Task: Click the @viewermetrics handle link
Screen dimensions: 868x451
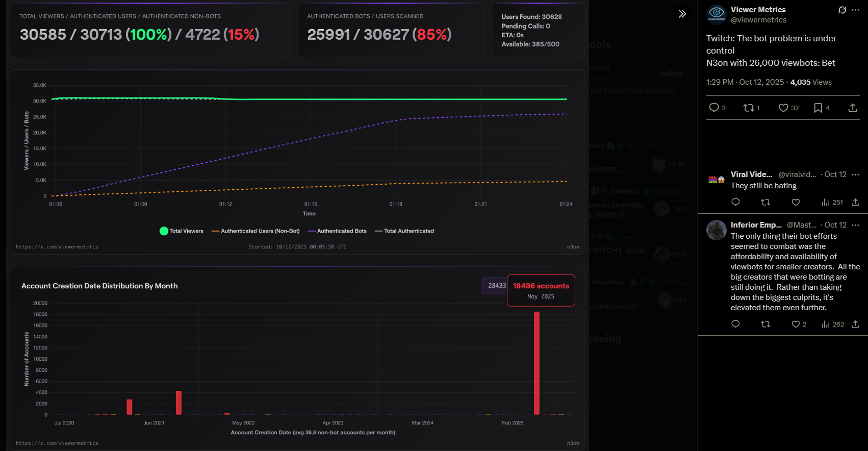Action: (758, 20)
